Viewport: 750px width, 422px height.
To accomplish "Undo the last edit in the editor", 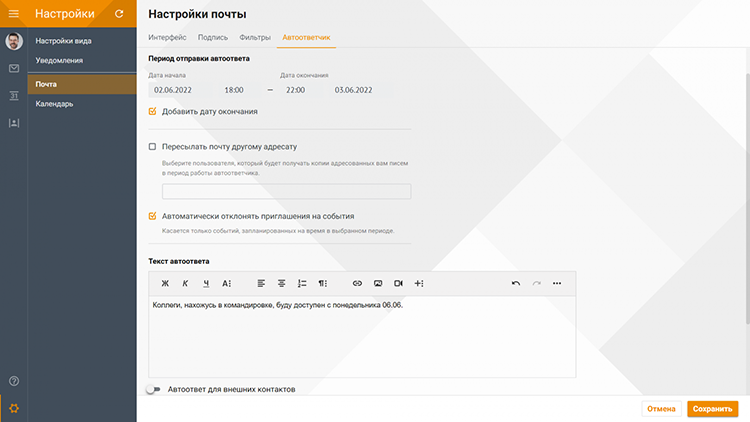I will coord(516,283).
